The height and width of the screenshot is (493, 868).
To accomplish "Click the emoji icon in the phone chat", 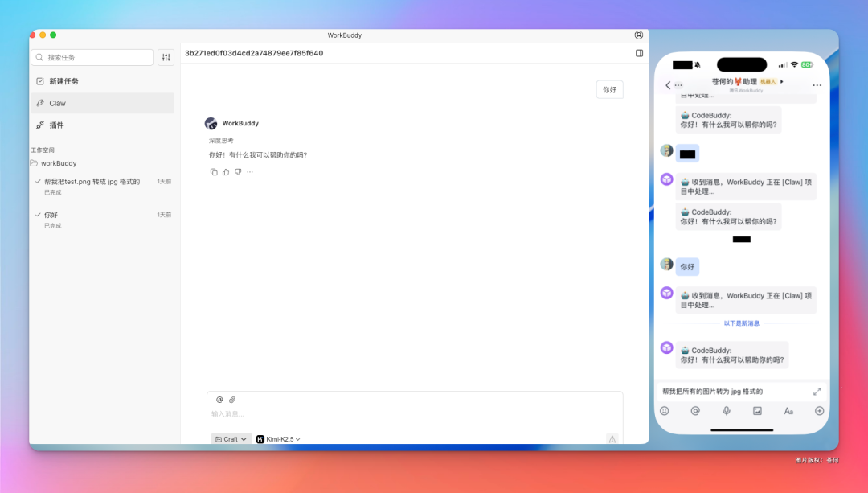I will [665, 411].
